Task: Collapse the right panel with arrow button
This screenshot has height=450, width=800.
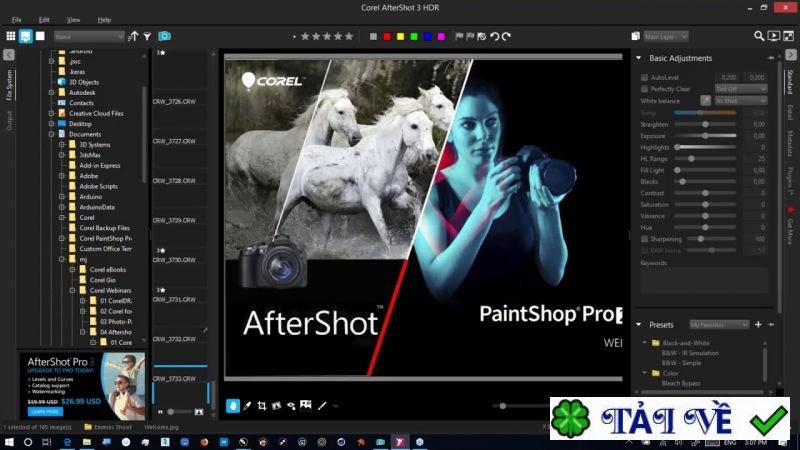Action: point(790,55)
